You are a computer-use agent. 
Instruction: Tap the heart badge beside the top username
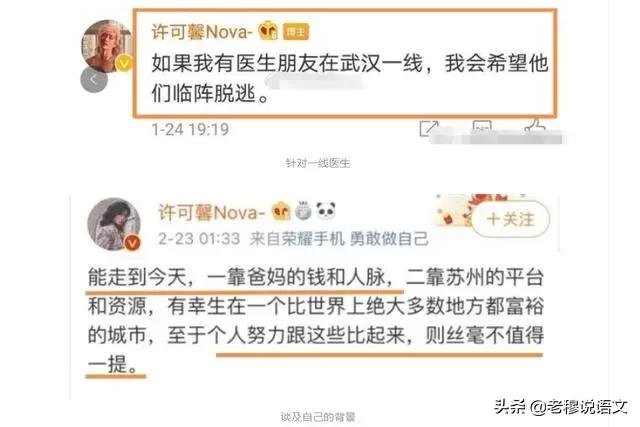point(268,31)
